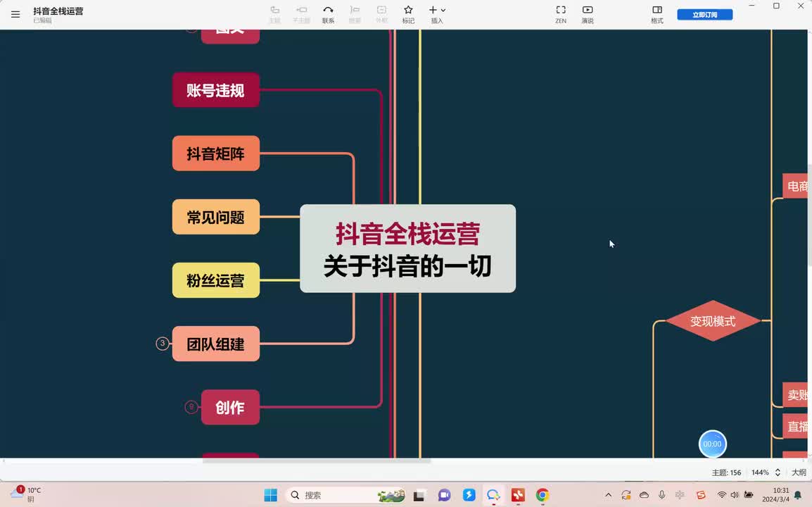Select the 变现模式 diamond node
This screenshot has width=812, height=507.
click(713, 321)
